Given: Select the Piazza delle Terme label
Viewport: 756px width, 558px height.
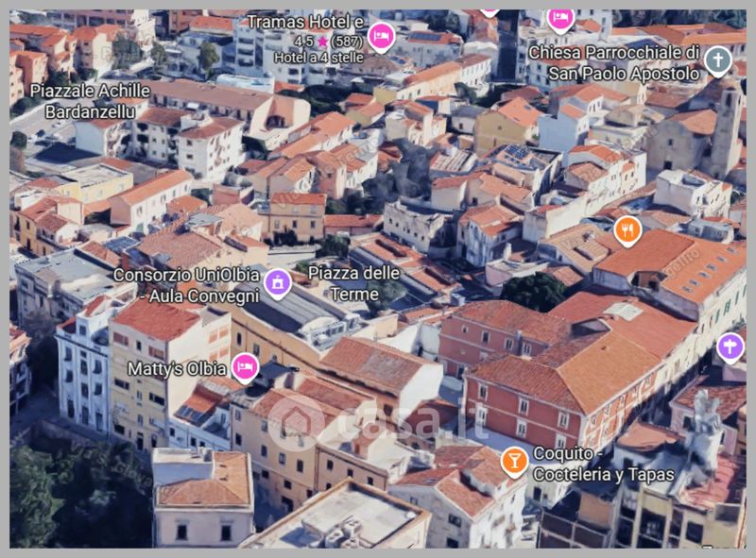Looking at the screenshot, I should [x=354, y=283].
